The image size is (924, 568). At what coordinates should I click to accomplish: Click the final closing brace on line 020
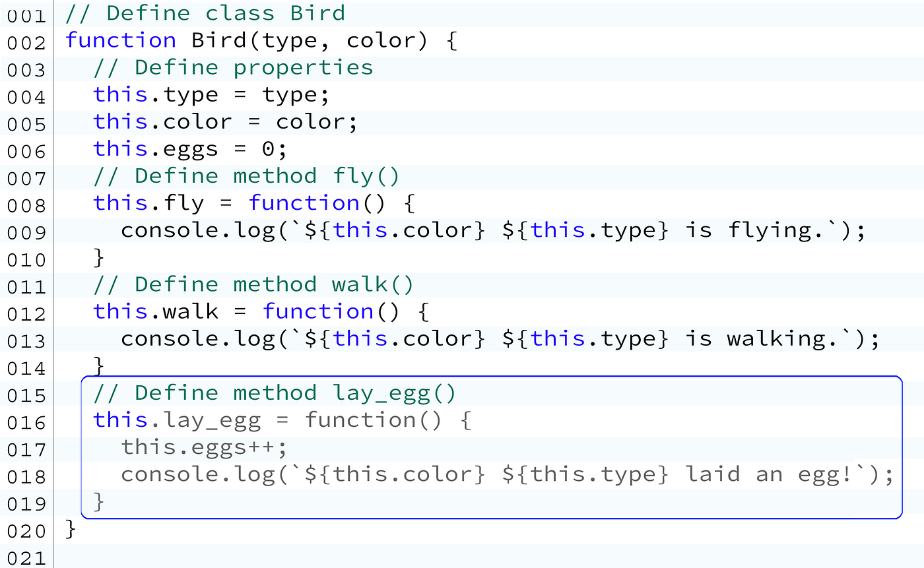coord(71,528)
